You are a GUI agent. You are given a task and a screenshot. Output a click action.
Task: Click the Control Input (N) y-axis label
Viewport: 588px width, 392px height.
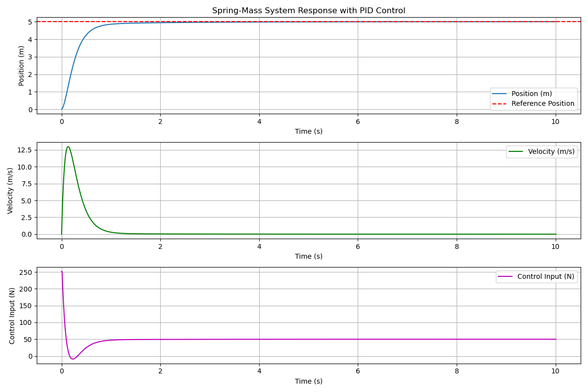tap(12, 316)
